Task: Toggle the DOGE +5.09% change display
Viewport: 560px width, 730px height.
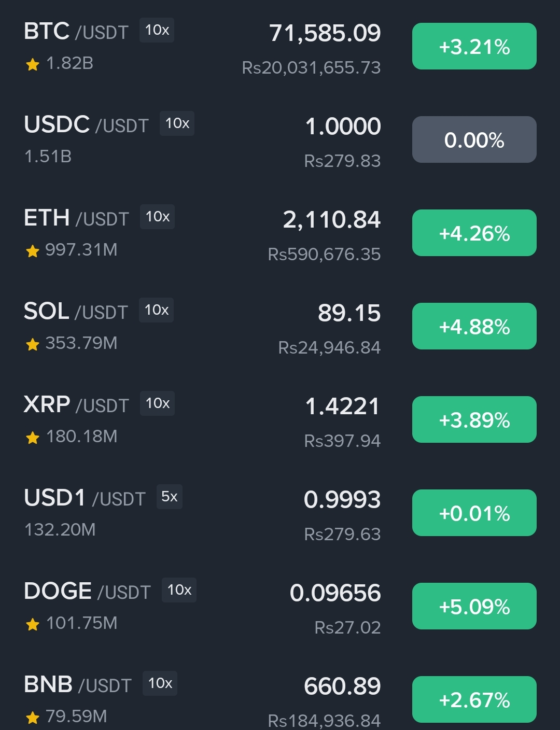Action: [474, 607]
